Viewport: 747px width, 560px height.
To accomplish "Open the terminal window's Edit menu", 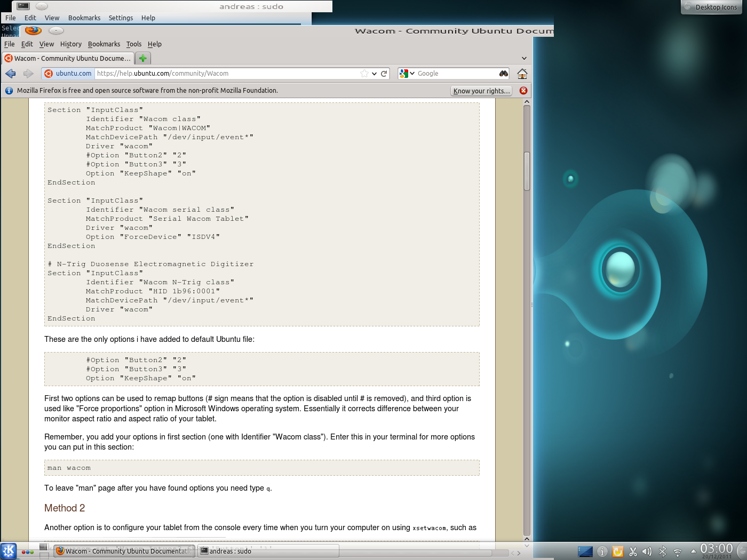I will 30,18.
